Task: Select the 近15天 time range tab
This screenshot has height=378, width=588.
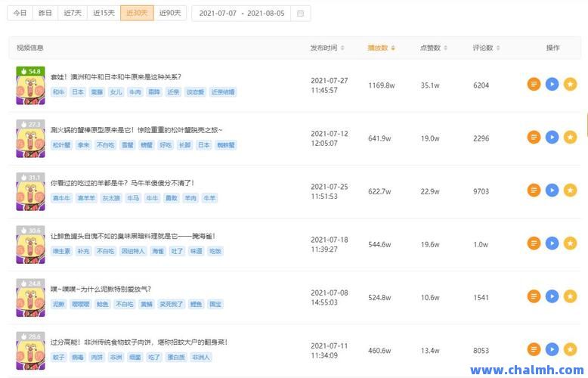Action: point(104,13)
